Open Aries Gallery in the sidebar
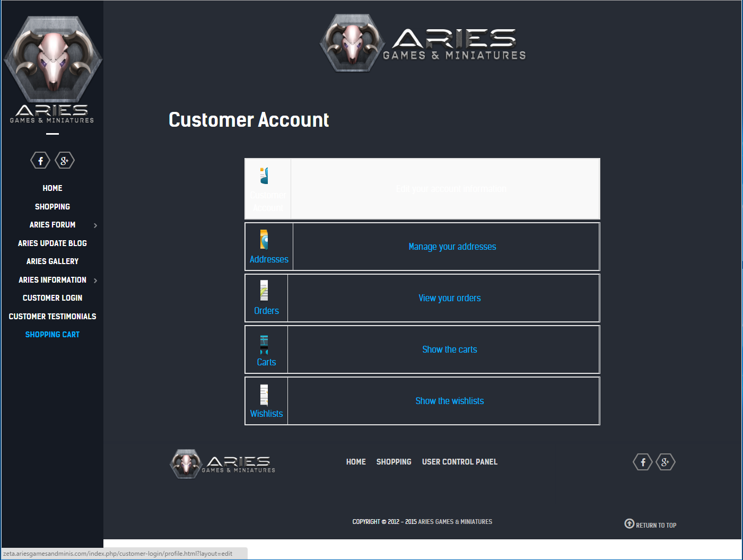Viewport: 743px width, 560px height. [x=53, y=261]
